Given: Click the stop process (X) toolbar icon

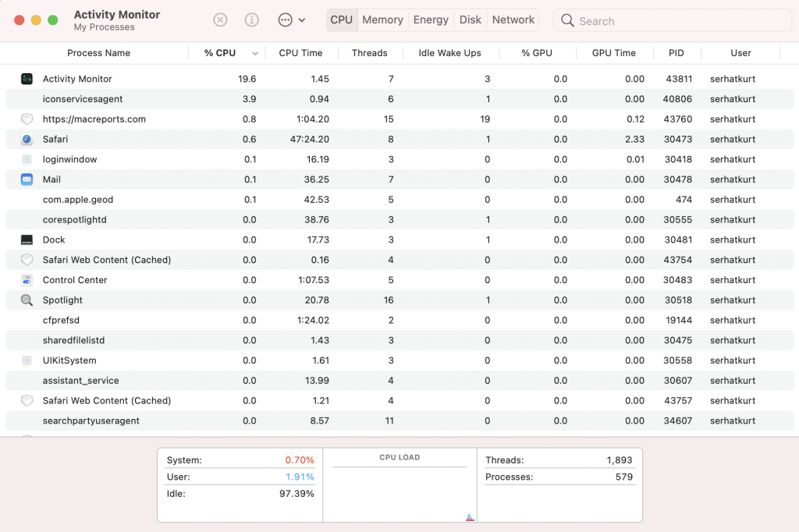Looking at the screenshot, I should 219,20.
